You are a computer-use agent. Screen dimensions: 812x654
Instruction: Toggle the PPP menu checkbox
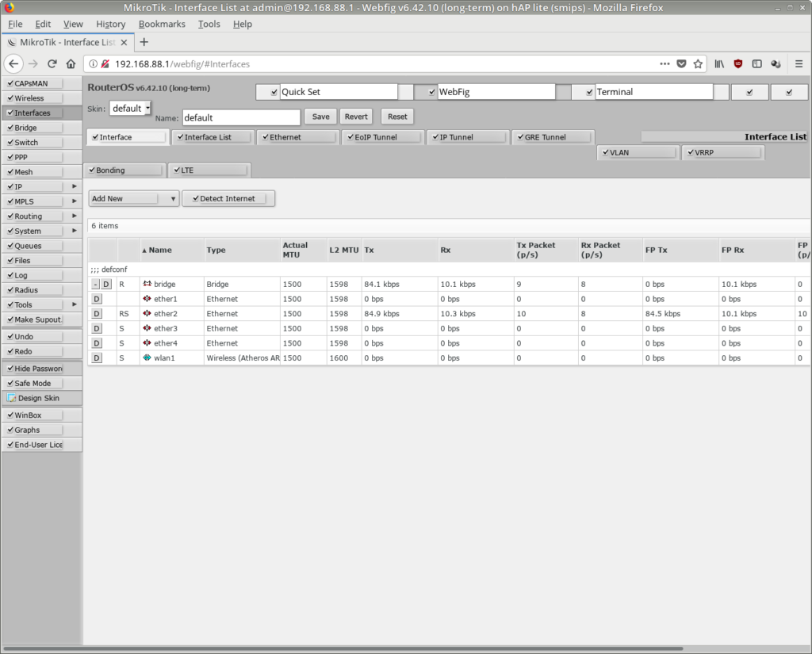point(10,157)
